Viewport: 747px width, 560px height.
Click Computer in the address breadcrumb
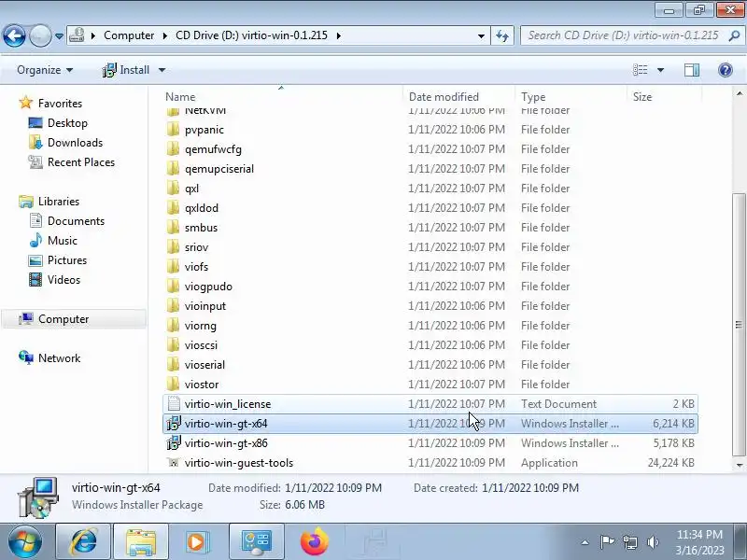point(129,35)
